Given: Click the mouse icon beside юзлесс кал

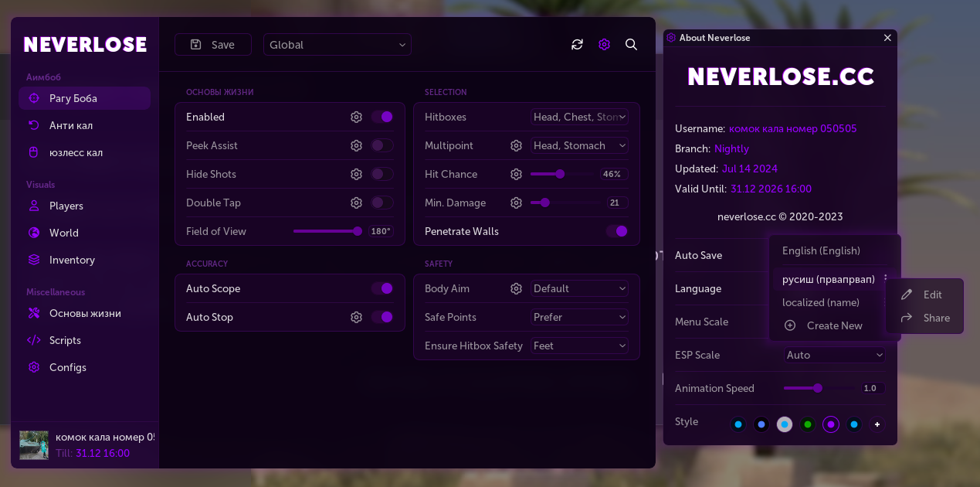Looking at the screenshot, I should (x=34, y=152).
